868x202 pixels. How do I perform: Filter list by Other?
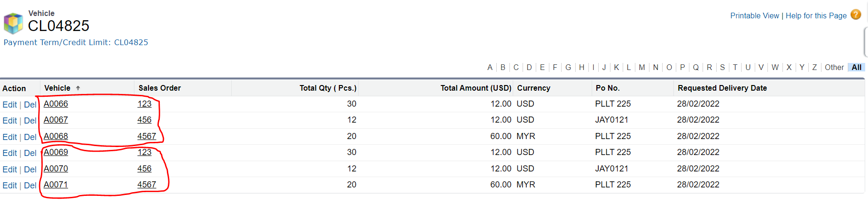tap(834, 67)
